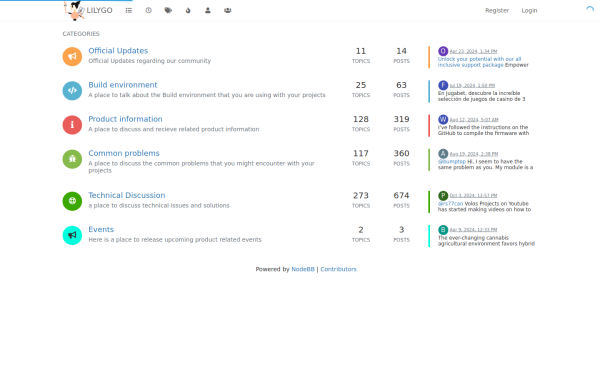600x375 pixels.
Task: Open the Build environment category
Action: 123,85
